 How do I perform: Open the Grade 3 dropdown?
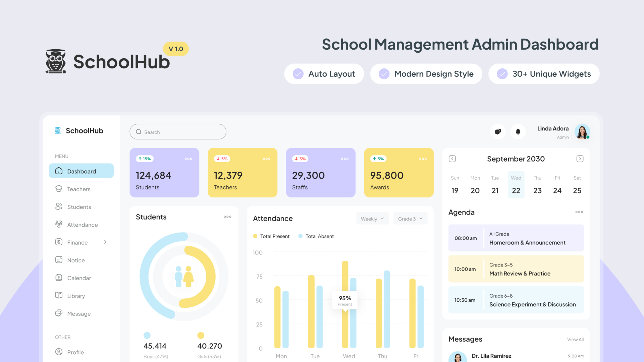pos(410,219)
